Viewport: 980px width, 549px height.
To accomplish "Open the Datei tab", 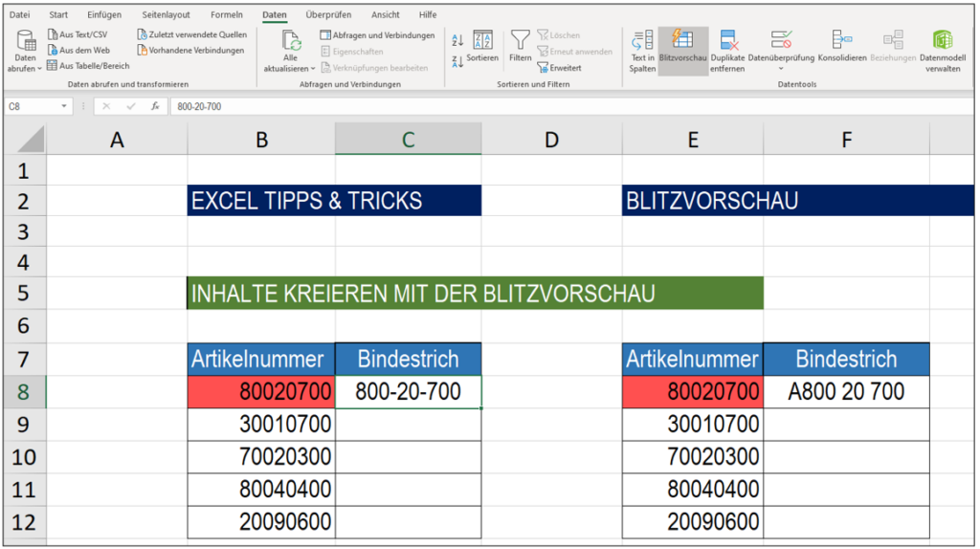I will (x=19, y=14).
